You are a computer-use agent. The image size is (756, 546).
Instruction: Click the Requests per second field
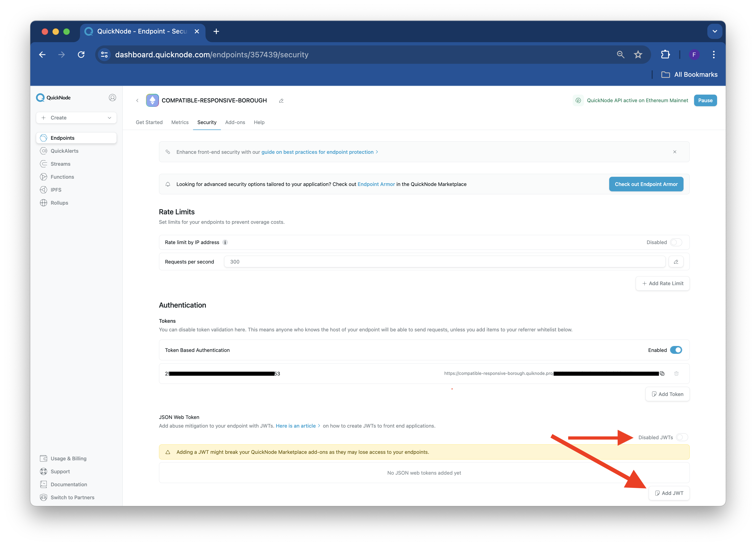click(445, 262)
